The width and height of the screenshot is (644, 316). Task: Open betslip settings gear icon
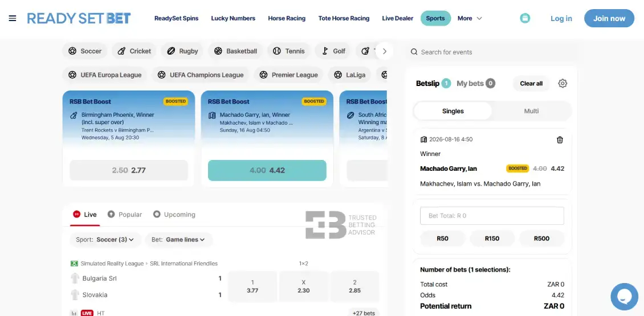563,83
